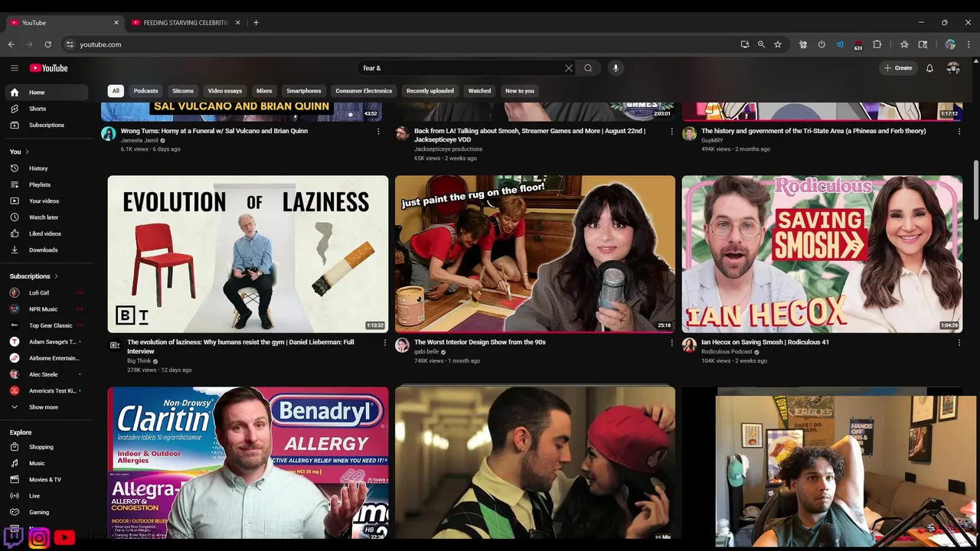980x551 pixels.
Task: Select the Consumer Electronics filter chip
Action: (x=364, y=90)
